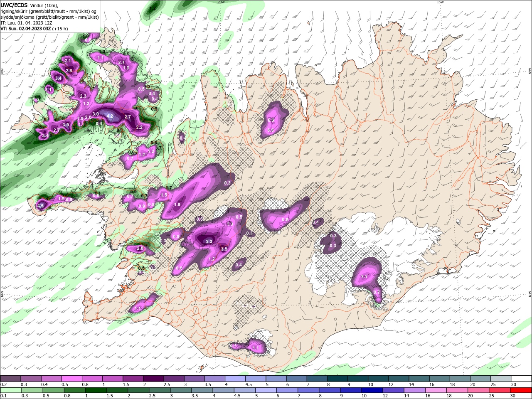
Task: Select the darkest purple 2 swatch, upper legend row
Action: (x=153, y=379)
